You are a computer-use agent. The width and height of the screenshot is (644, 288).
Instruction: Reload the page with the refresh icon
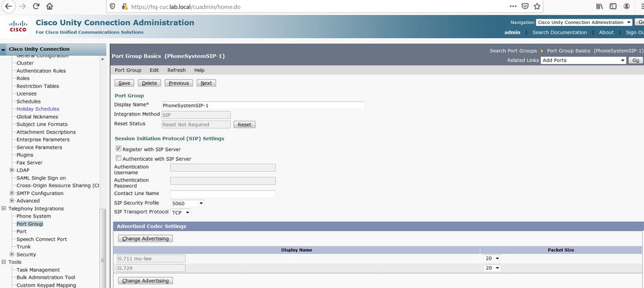tap(36, 6)
